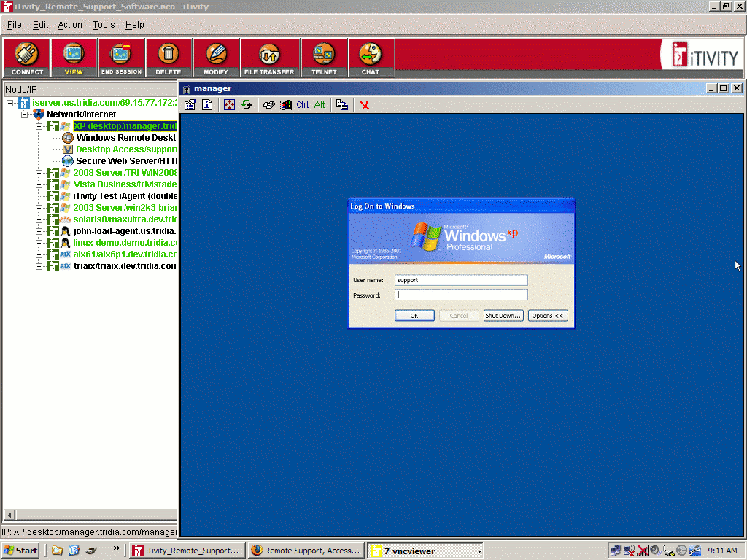The width and height of the screenshot is (747, 560).
Task: Click the DELETE trash icon
Action: tap(169, 58)
